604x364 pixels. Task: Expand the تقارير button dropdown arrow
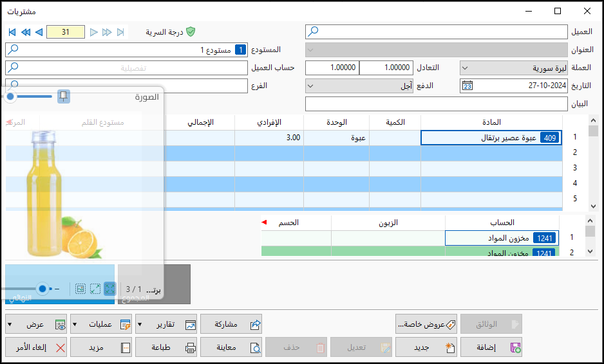(x=140, y=325)
